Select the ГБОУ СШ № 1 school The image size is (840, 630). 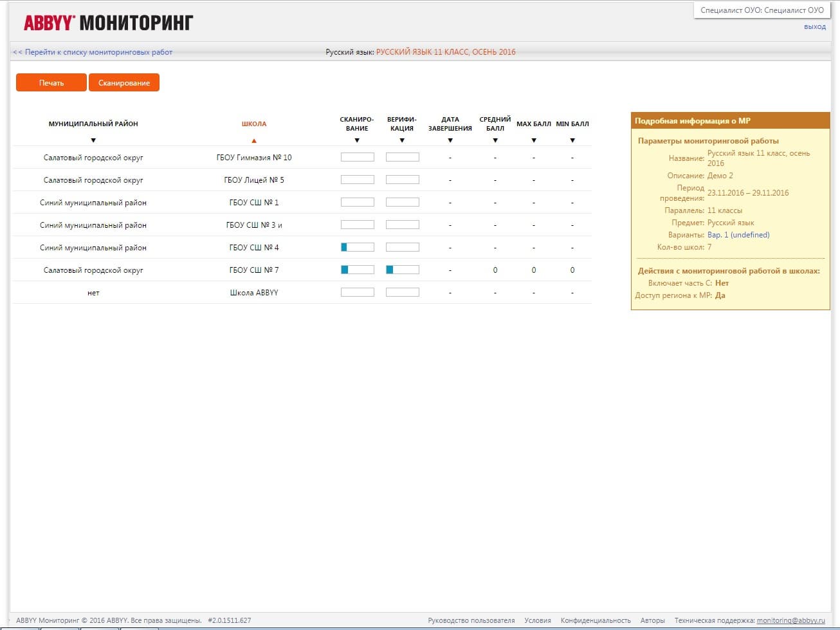tap(254, 203)
